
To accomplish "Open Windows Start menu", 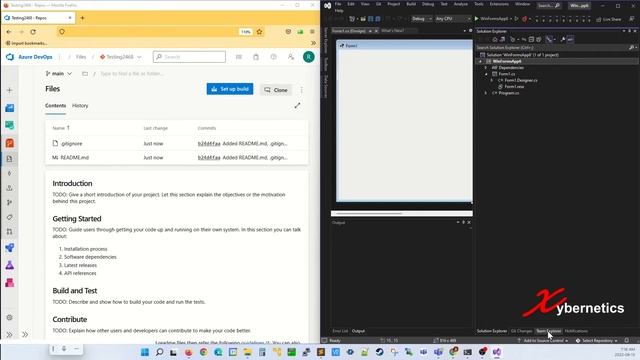I will point(145,352).
